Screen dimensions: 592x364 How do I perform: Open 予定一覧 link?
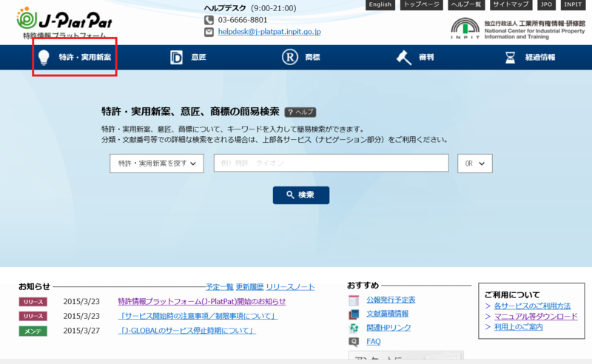(x=219, y=287)
